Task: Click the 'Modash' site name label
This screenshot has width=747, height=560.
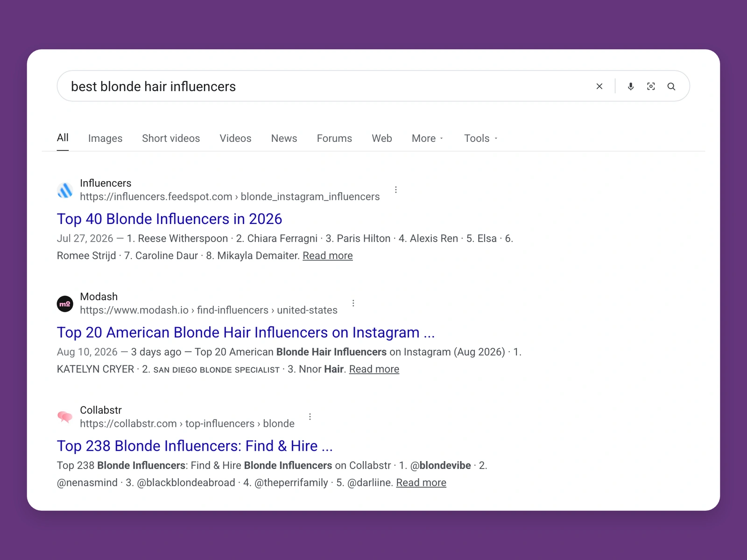Action: click(x=99, y=296)
